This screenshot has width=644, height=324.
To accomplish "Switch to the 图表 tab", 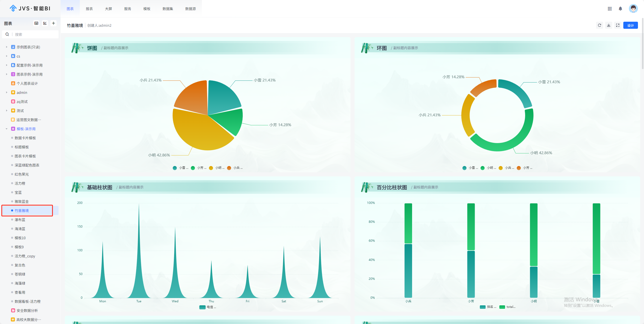I will (70, 9).
